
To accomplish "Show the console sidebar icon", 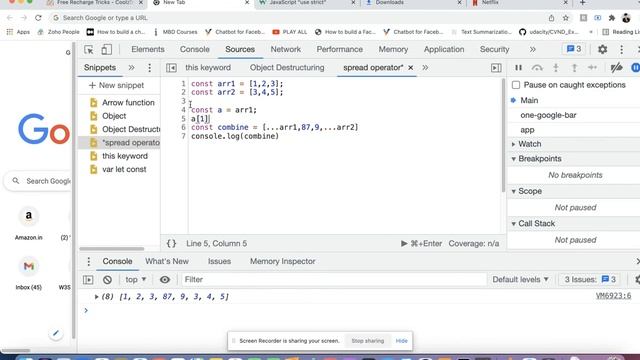I will tap(88, 280).
